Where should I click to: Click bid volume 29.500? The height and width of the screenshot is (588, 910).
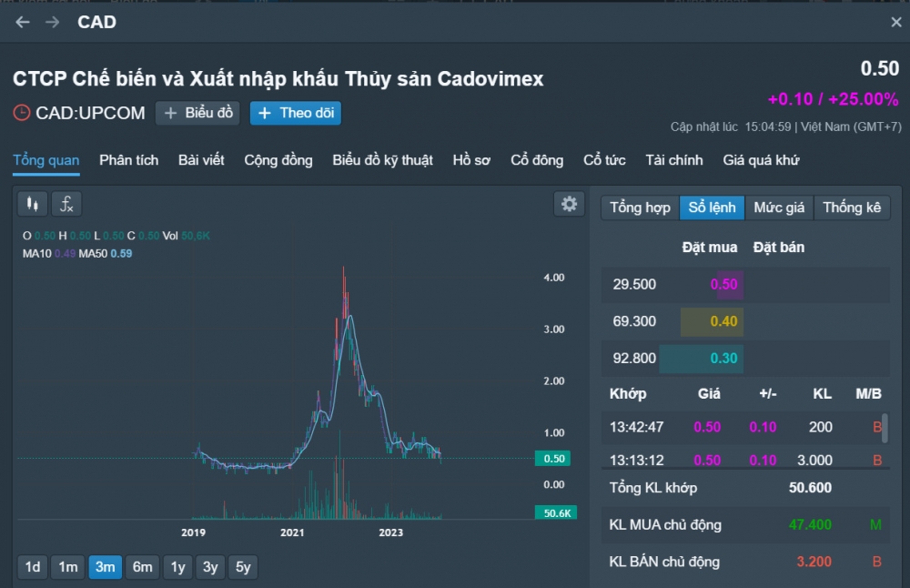click(x=634, y=284)
